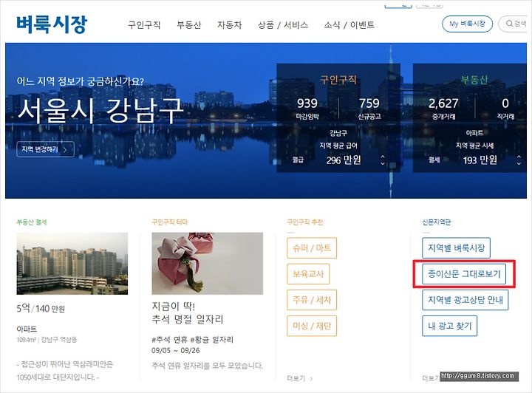Click the 5억/140 만원 listing price
Viewport: 532px width, 393px height.
[41, 308]
